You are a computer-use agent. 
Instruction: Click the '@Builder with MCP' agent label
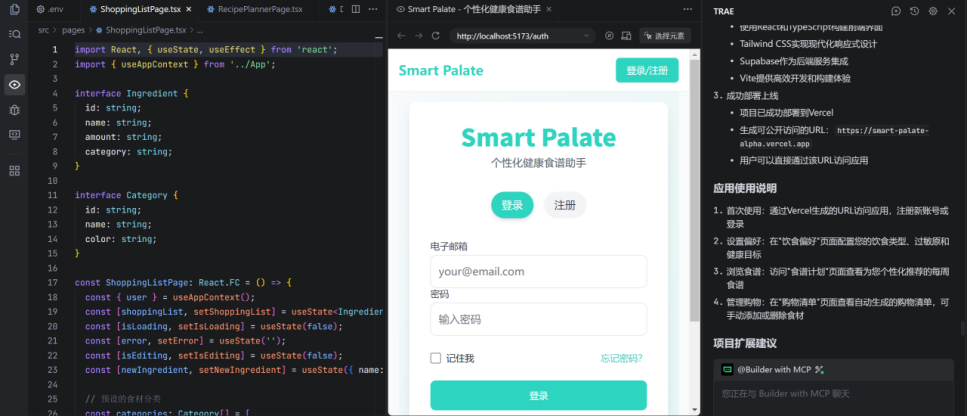(x=774, y=369)
